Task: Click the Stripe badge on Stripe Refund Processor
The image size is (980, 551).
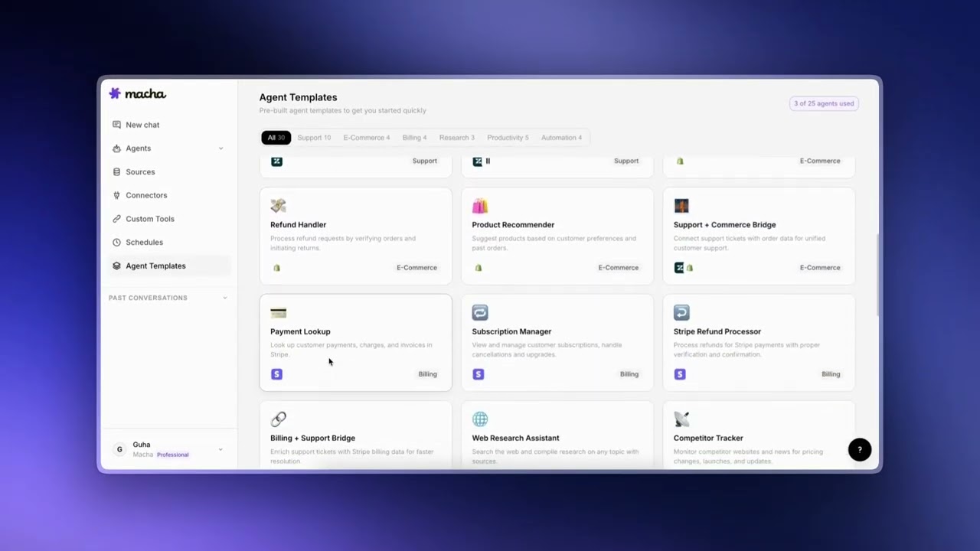Action: pos(680,374)
